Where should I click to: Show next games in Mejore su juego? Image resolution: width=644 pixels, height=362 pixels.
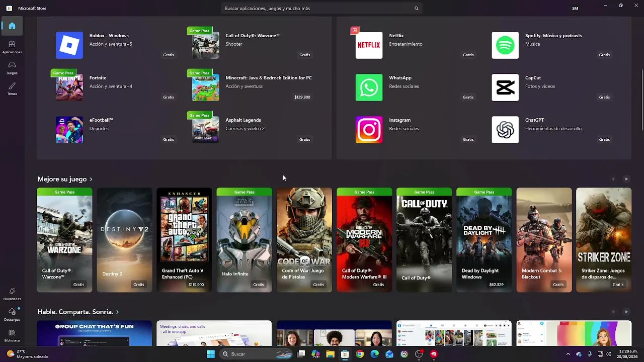coord(626,179)
